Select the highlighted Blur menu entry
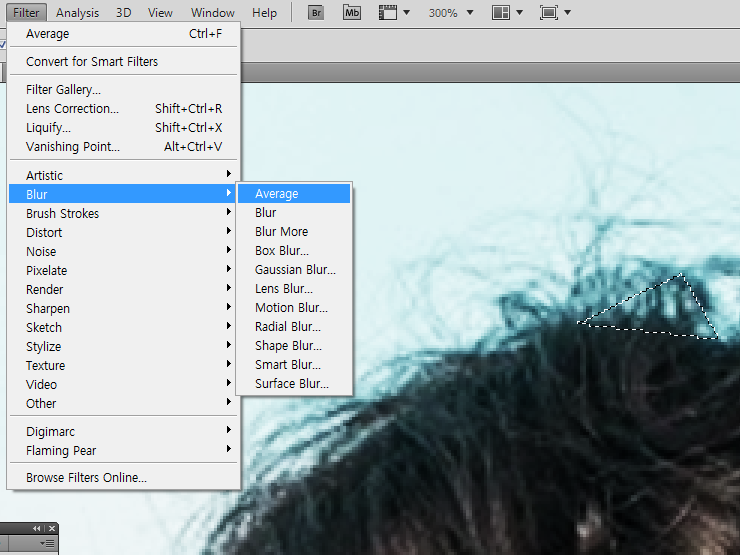 pos(123,194)
